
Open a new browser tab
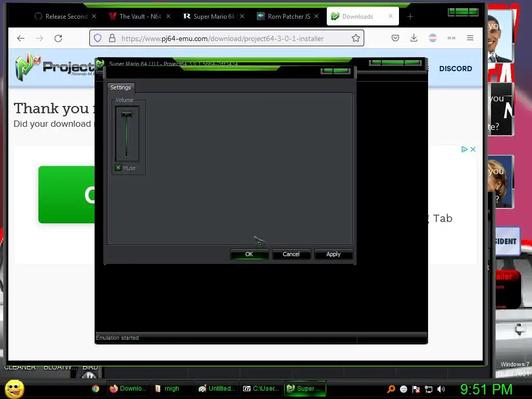coord(410,16)
